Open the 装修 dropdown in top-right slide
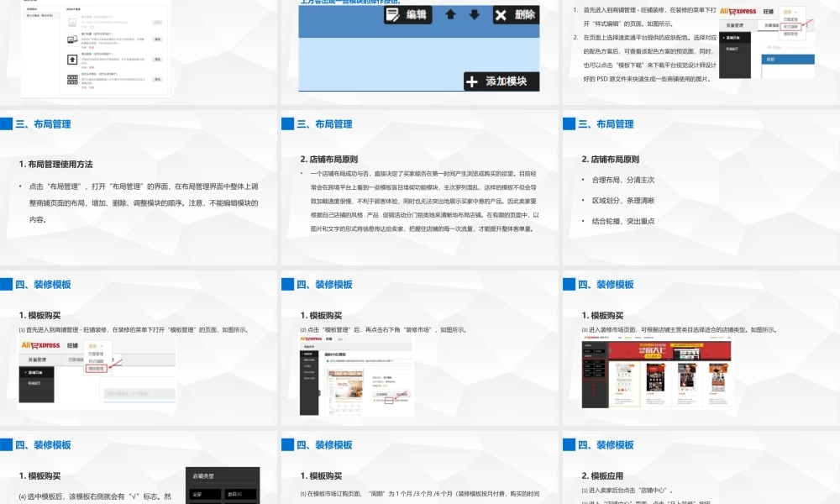This screenshot has width=840, height=504. (x=786, y=11)
